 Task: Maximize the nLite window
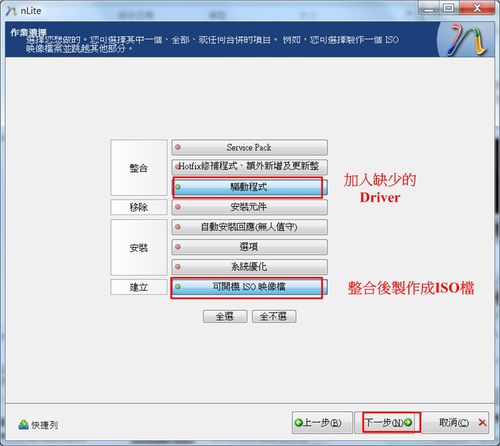point(449,8)
